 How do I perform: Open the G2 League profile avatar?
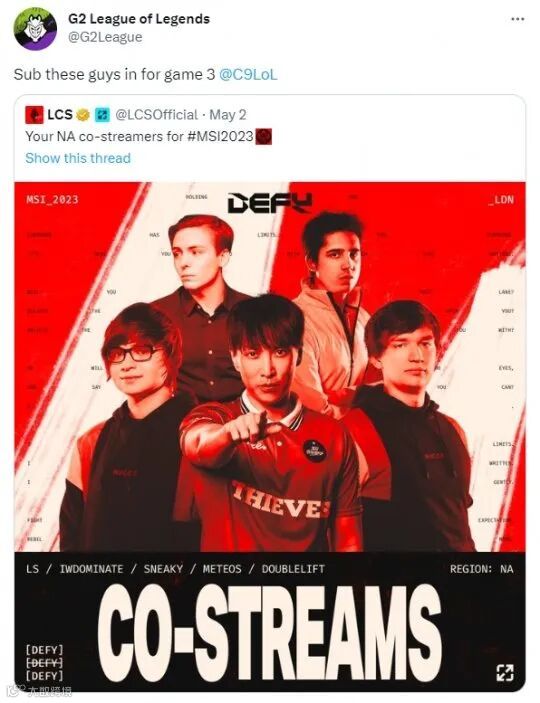(x=35, y=29)
